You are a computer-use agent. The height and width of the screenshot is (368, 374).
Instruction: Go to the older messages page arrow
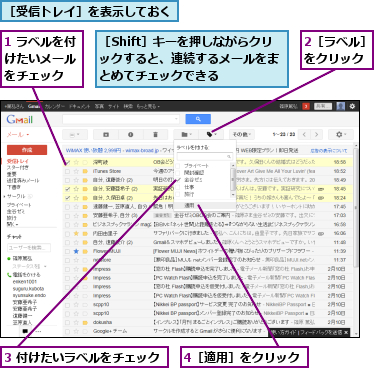[316, 135]
